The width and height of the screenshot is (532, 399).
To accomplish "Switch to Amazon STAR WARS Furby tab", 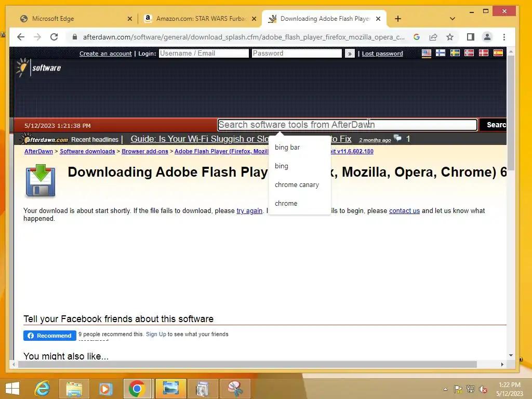I will 200,19.
